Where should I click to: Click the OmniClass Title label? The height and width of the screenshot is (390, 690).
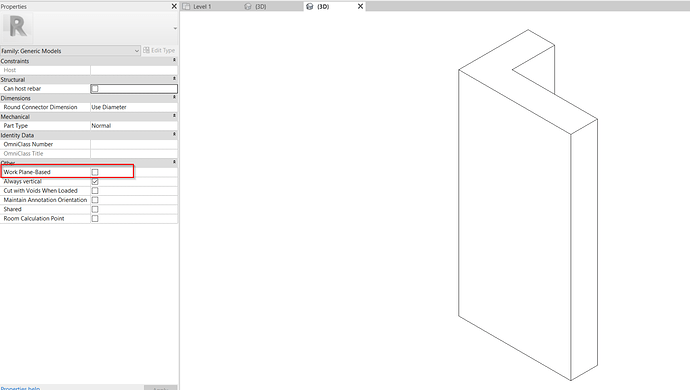click(x=23, y=154)
